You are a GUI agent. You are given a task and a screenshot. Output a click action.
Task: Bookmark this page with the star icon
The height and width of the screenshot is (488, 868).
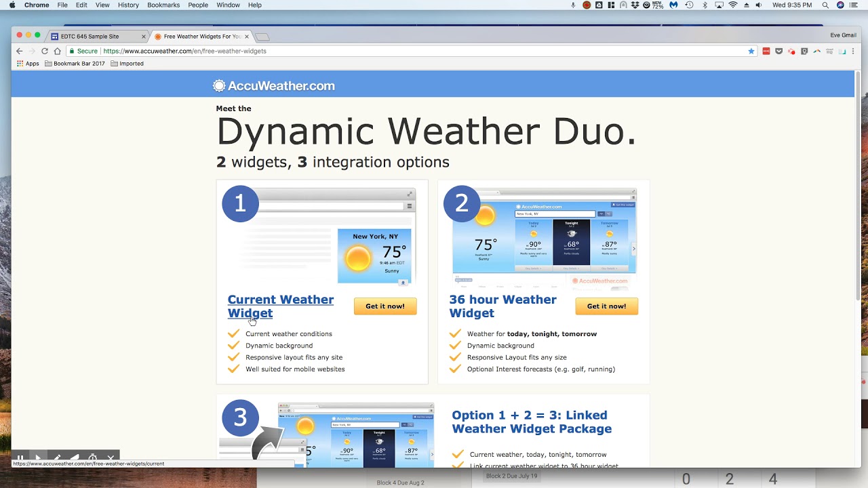pos(751,51)
